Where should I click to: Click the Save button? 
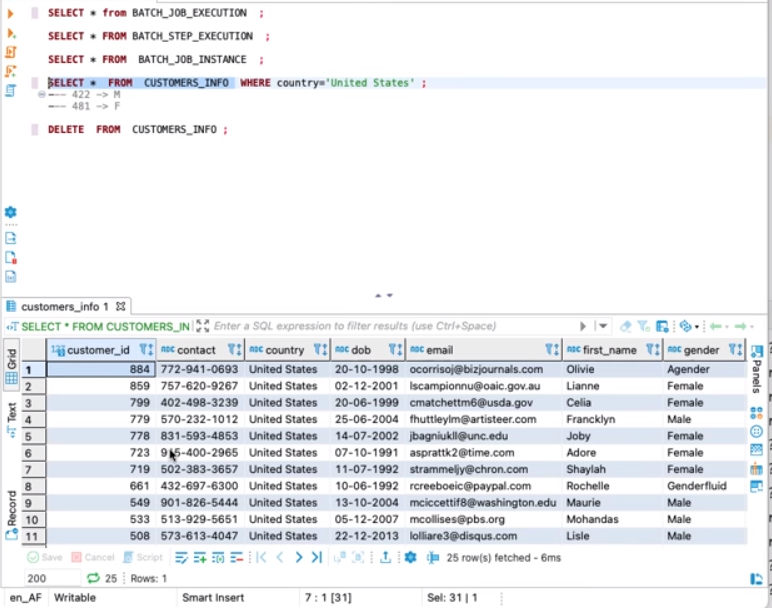45,557
